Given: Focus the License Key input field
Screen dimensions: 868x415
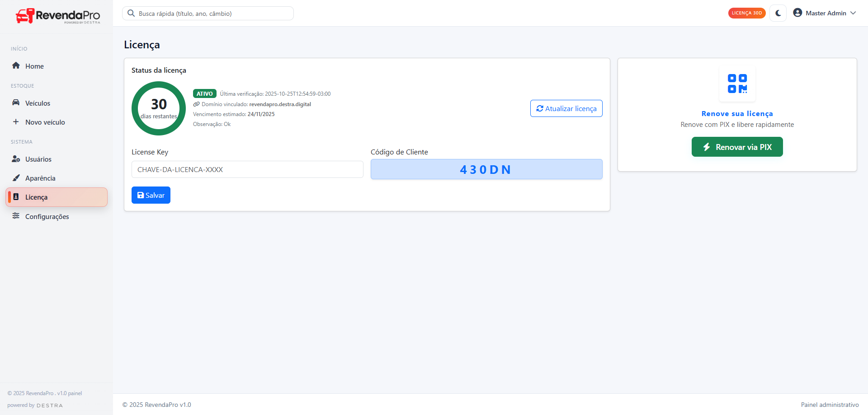Looking at the screenshot, I should point(247,170).
